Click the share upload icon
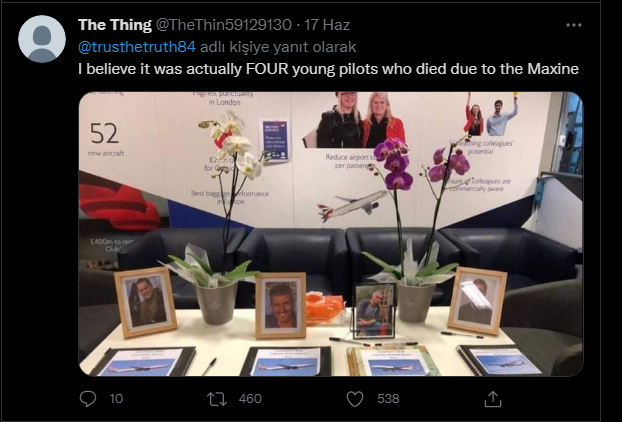Viewport: 622px width, 422px height. [x=492, y=398]
